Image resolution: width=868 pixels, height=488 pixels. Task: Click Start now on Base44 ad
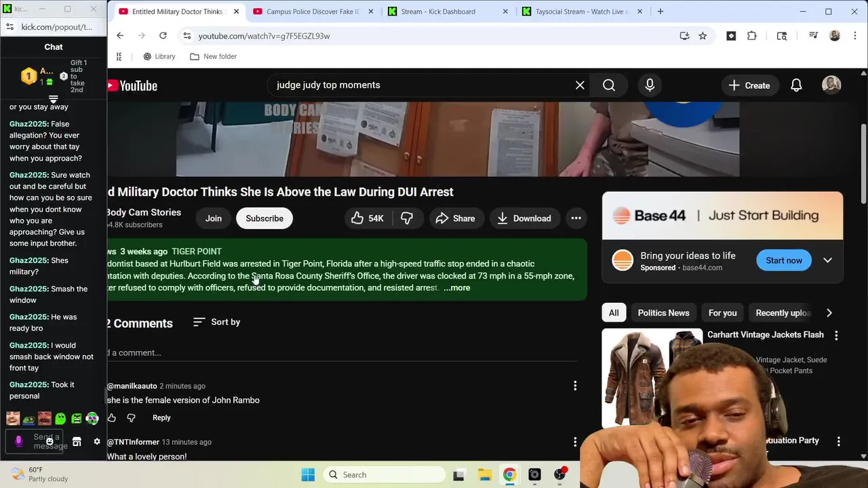point(784,260)
